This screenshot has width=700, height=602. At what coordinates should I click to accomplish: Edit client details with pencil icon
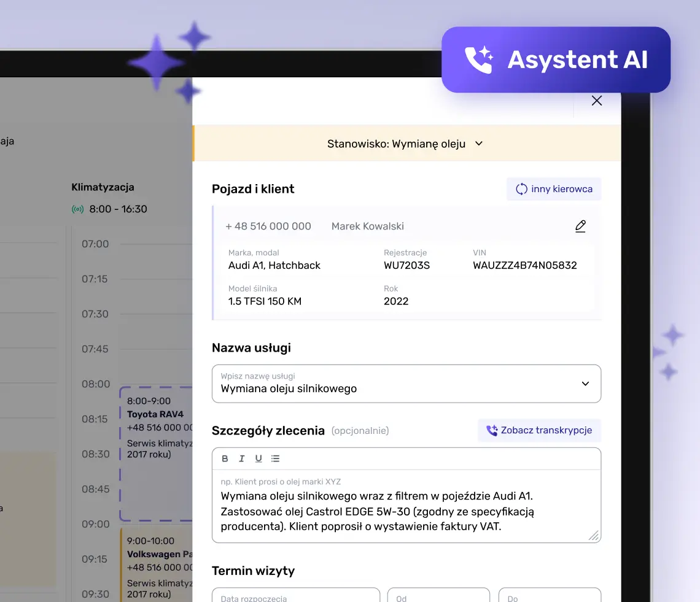click(x=580, y=226)
